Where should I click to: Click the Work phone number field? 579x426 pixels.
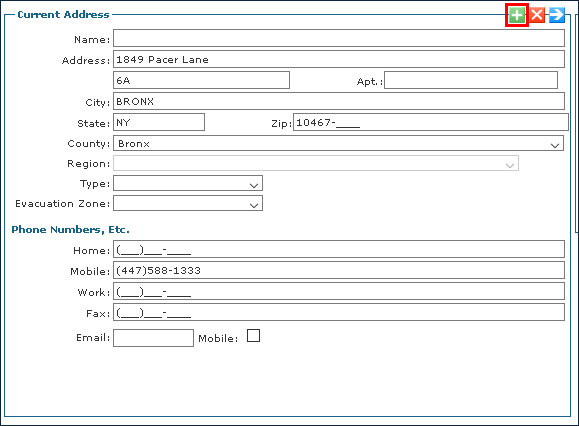click(x=339, y=291)
